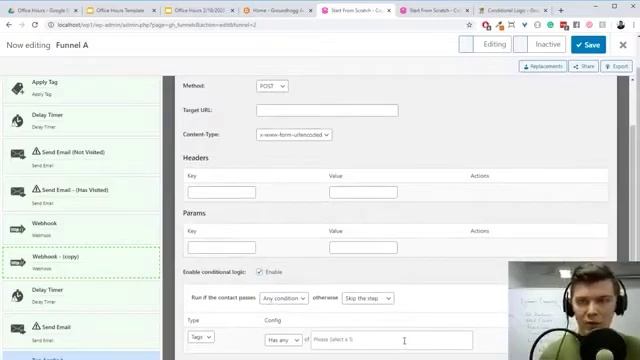Image resolution: width=640 pixels, height=360 pixels.
Task: Switch to the Office Hours Template tab
Action: 121,11
